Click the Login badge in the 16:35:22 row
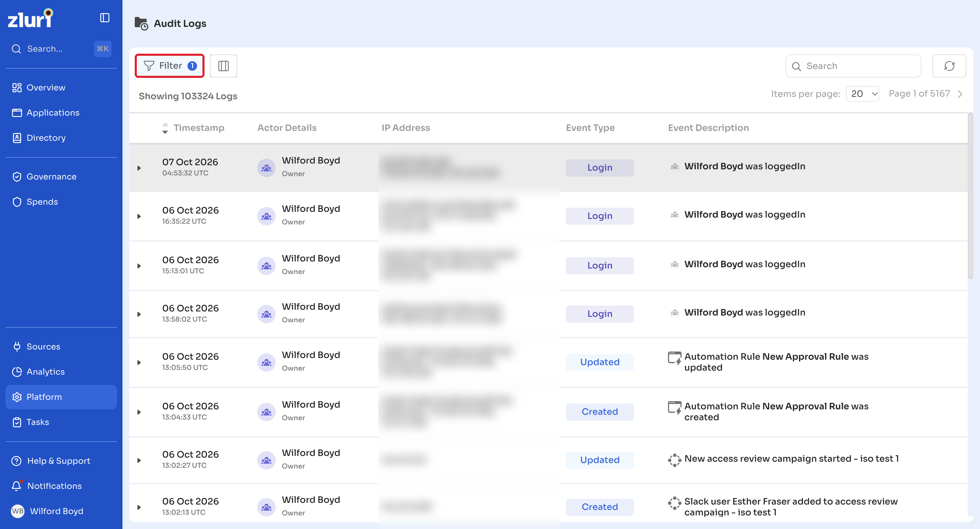The image size is (980, 529). (600, 216)
